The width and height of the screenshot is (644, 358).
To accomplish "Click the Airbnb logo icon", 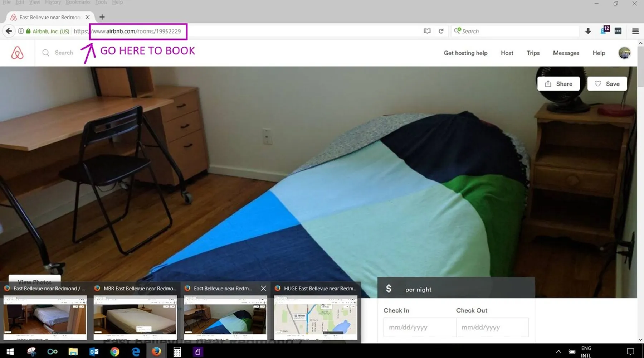I will coord(17,53).
